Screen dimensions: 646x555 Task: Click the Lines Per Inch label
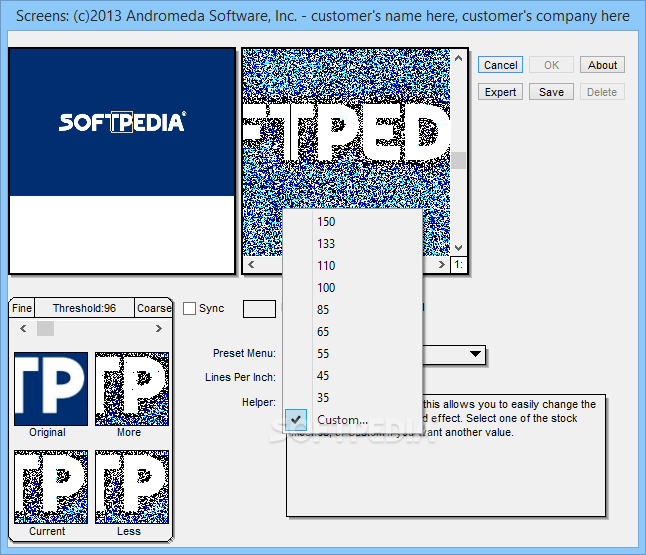pos(240,377)
